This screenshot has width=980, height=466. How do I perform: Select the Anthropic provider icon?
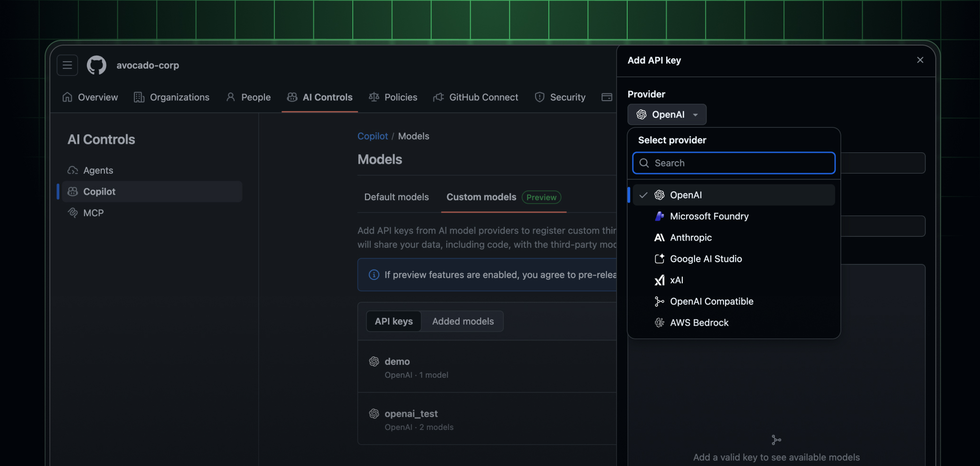point(660,238)
